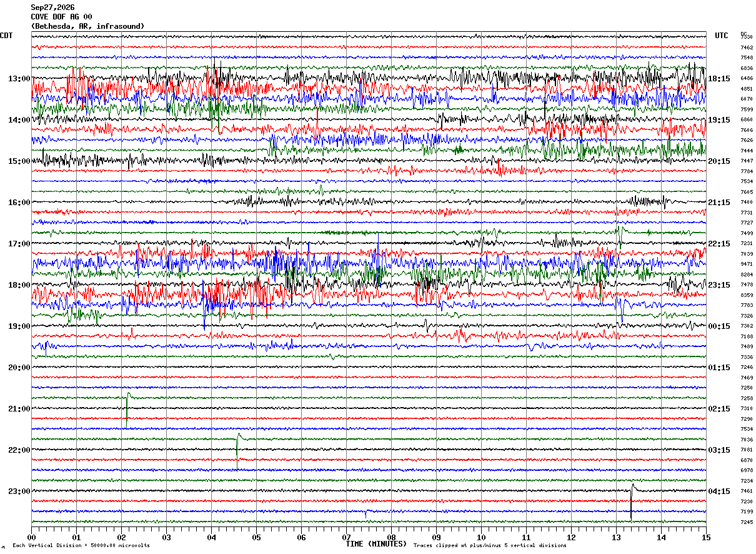Screen dimensions: 756x554
Task: Click the Sep27,2026 date header
Action: coord(52,8)
